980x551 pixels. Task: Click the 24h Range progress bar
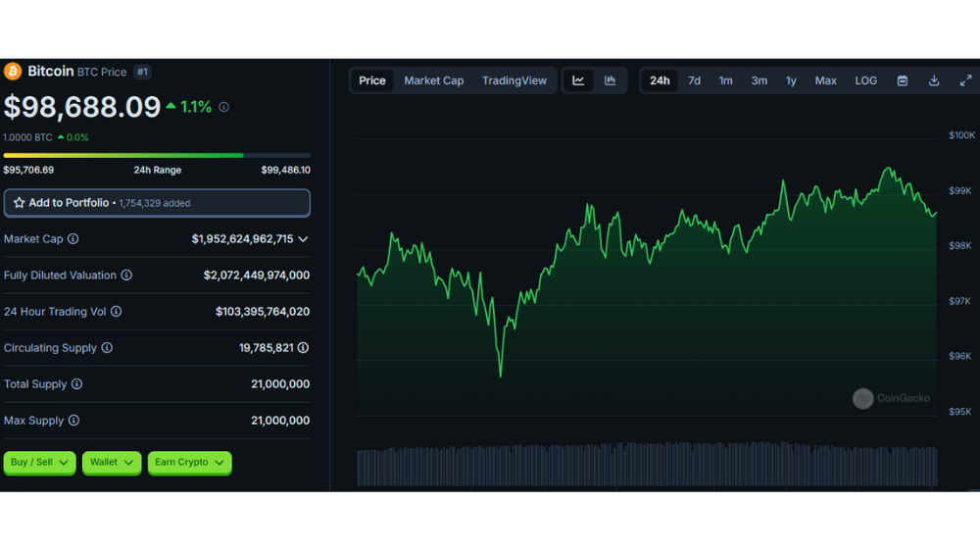157,155
